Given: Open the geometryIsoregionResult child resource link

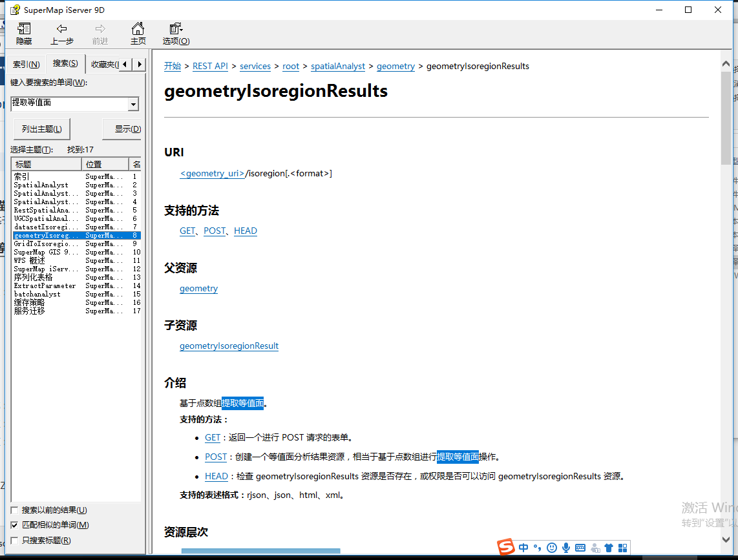Looking at the screenshot, I should click(229, 346).
